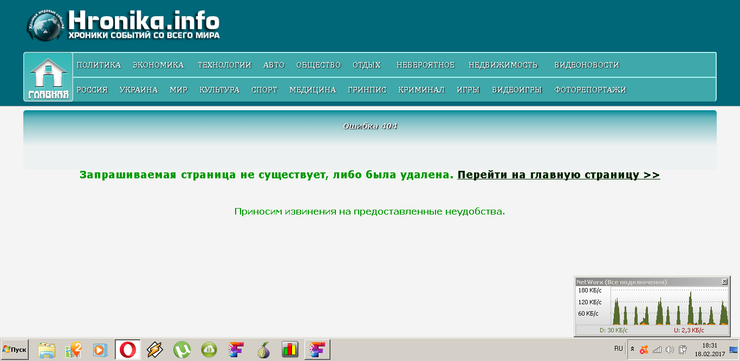
Task: Open Winamp lightning bolt icon
Action: (154, 350)
